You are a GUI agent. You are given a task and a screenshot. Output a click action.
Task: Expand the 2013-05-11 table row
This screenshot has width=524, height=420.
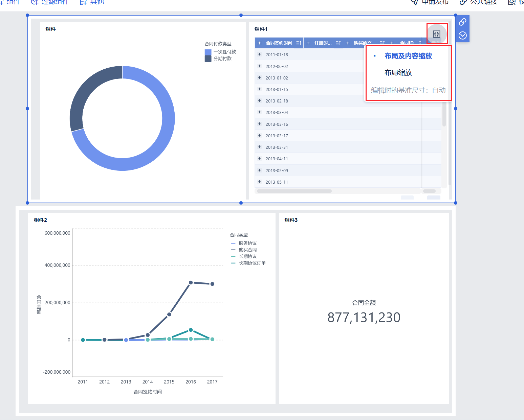pyautogui.click(x=259, y=182)
